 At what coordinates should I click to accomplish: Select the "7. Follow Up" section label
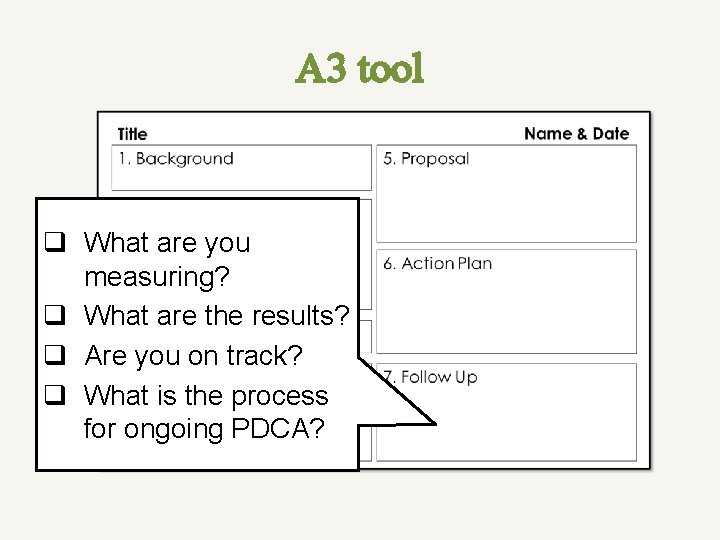(430, 377)
